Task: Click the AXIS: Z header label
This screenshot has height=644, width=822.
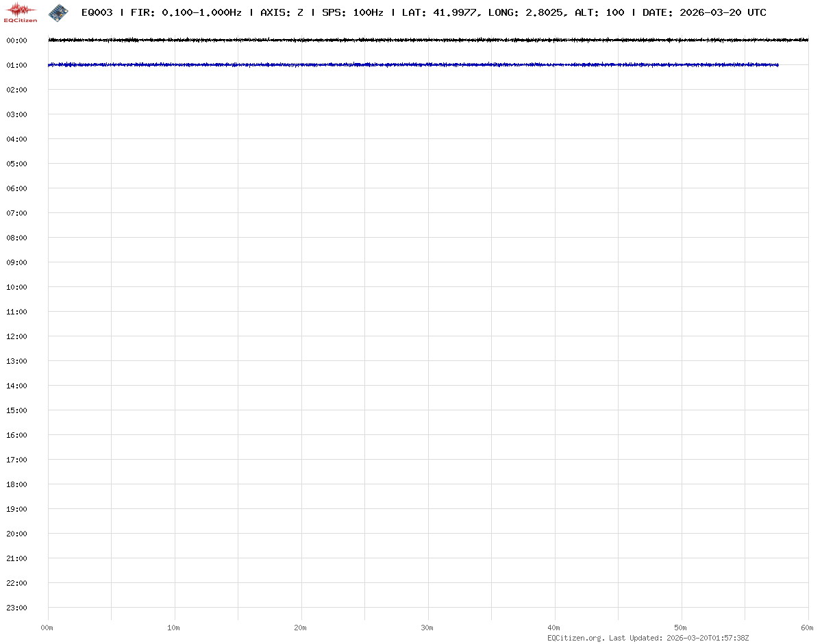Action: pos(282,12)
